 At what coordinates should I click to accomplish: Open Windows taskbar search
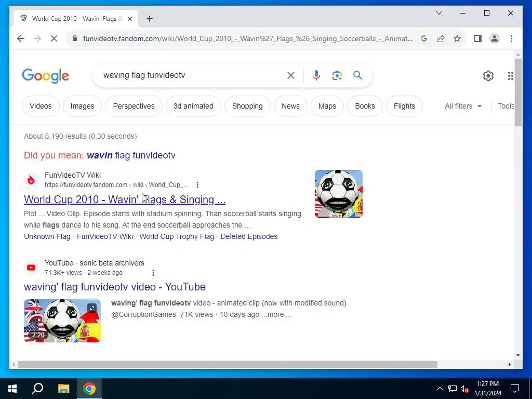(37, 389)
